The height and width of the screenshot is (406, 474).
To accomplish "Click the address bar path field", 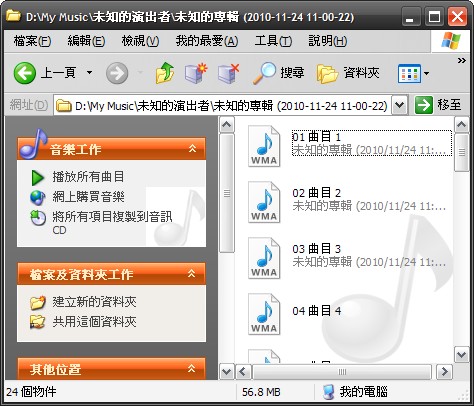I will (x=222, y=106).
